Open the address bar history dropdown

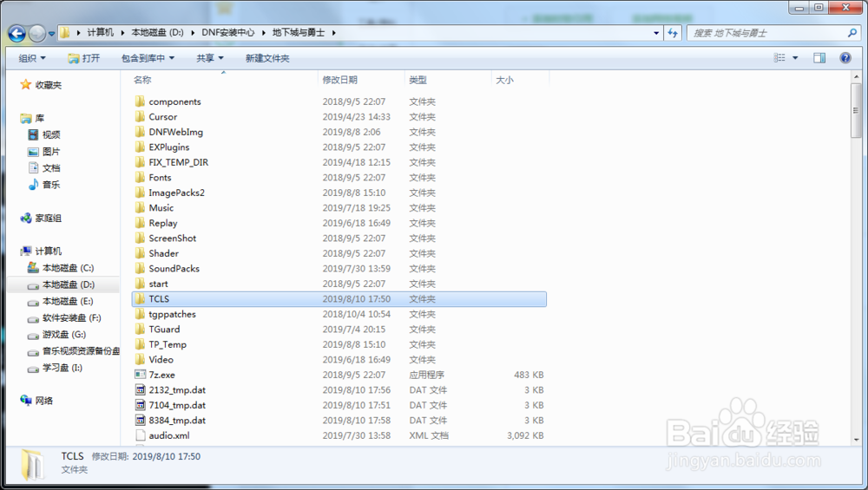pyautogui.click(x=656, y=33)
